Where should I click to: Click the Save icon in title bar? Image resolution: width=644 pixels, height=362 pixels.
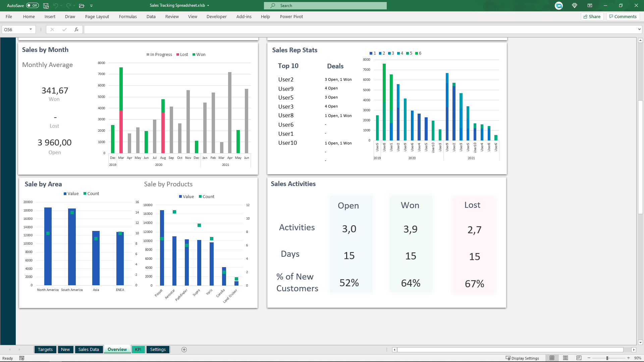(46, 6)
